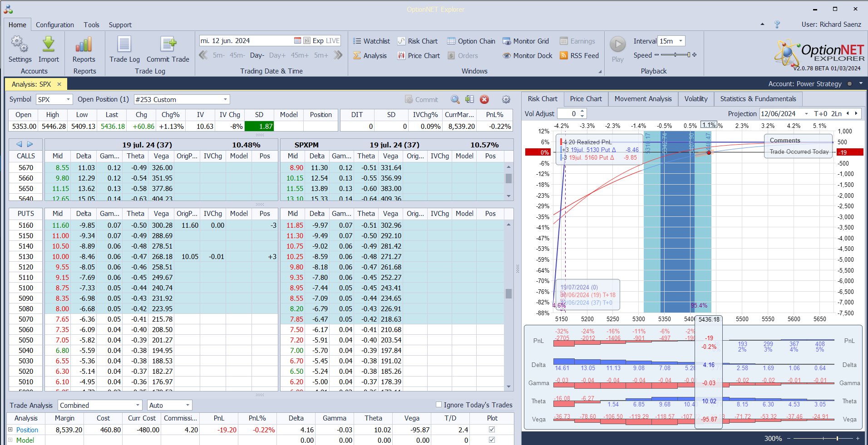Zoom in with the plus button
The image size is (868, 445).
[x=858, y=439]
